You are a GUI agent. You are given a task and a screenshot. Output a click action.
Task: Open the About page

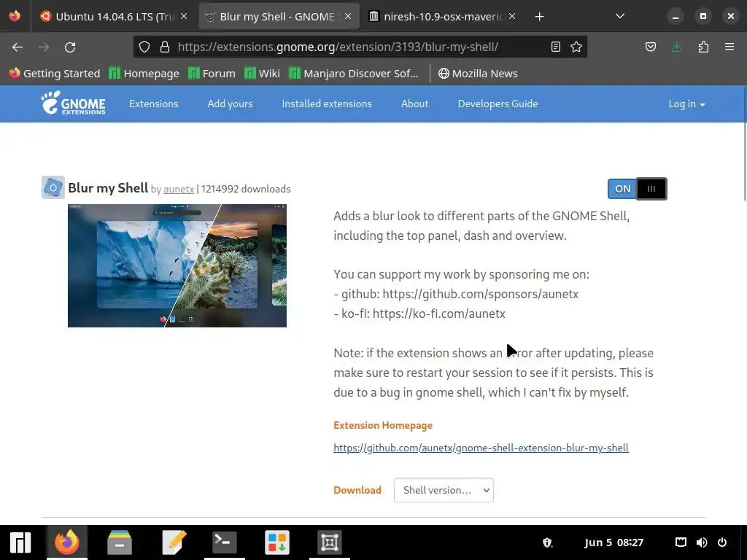(414, 104)
